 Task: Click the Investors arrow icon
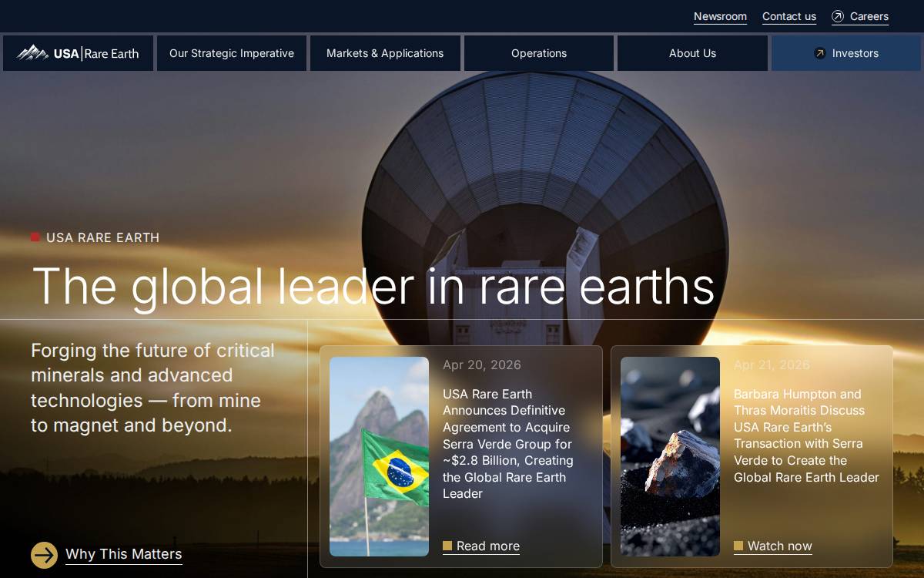tap(819, 53)
